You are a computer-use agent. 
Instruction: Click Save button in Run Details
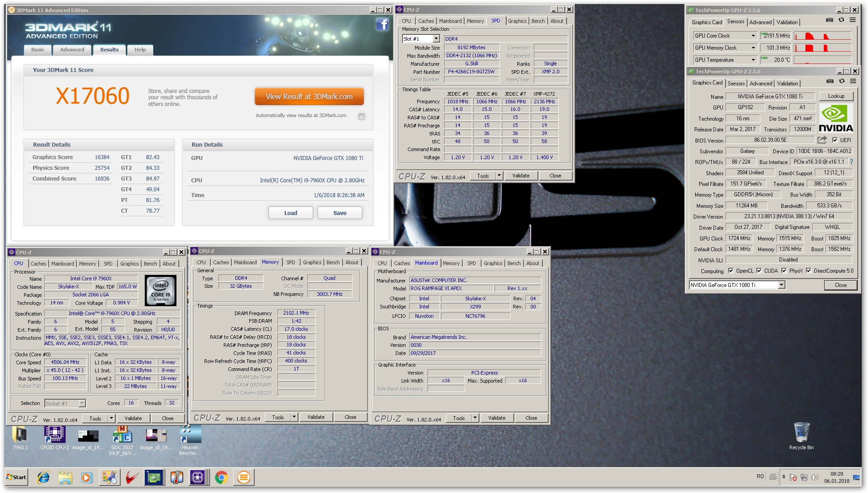click(340, 213)
